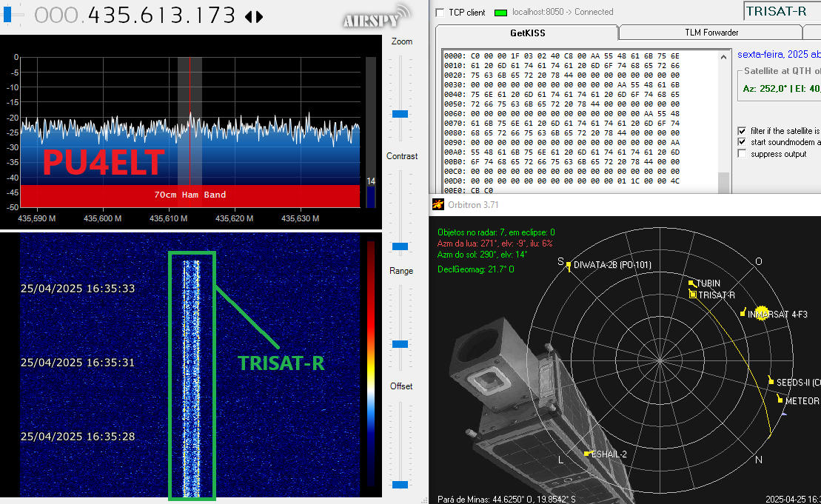Click the TRISAT-R satellite marker on radar
Screen dimensions: 821x504
[693, 295]
